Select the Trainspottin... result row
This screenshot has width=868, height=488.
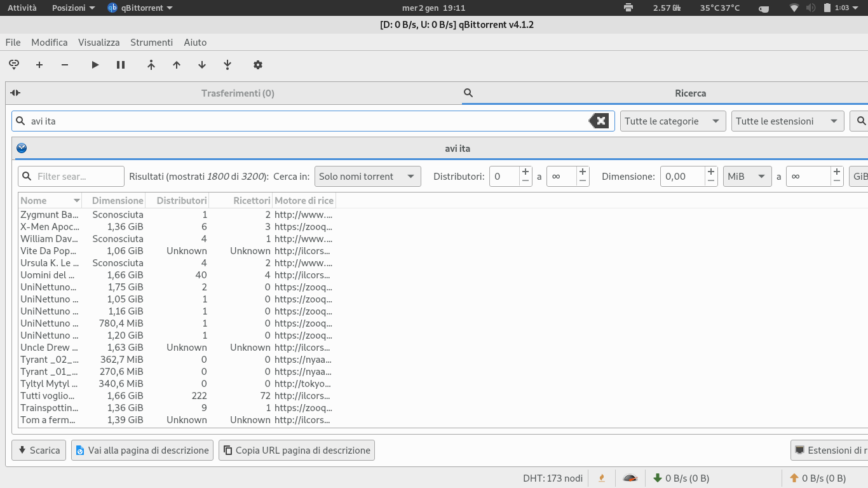click(177, 407)
